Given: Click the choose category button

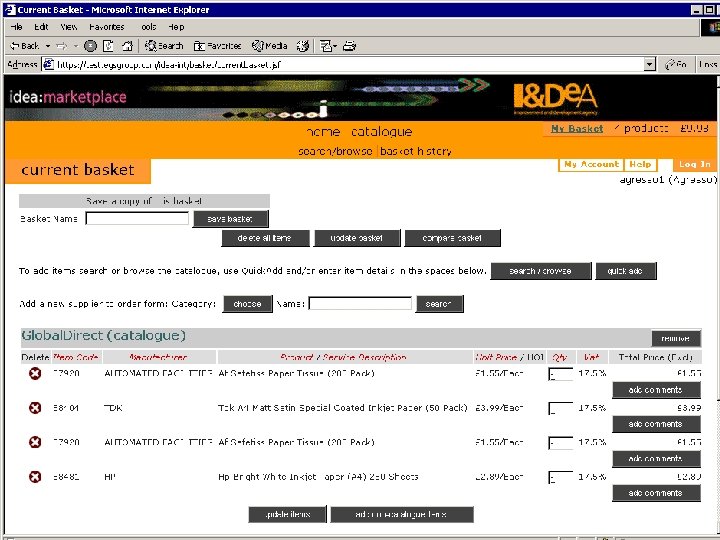Looking at the screenshot, I should pyautogui.click(x=247, y=304).
